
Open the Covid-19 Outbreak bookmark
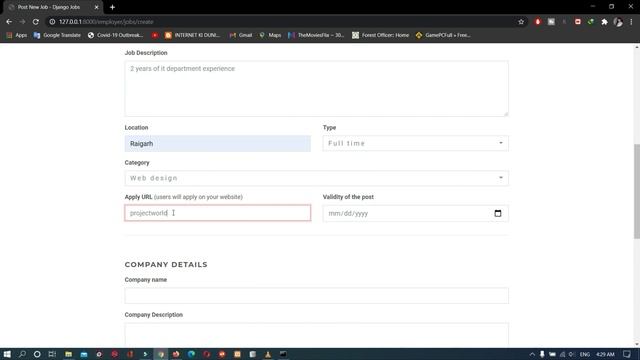pos(116,35)
